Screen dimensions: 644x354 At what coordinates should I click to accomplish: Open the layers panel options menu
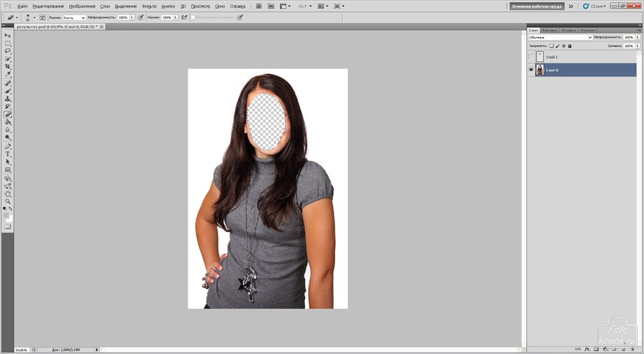click(x=638, y=30)
